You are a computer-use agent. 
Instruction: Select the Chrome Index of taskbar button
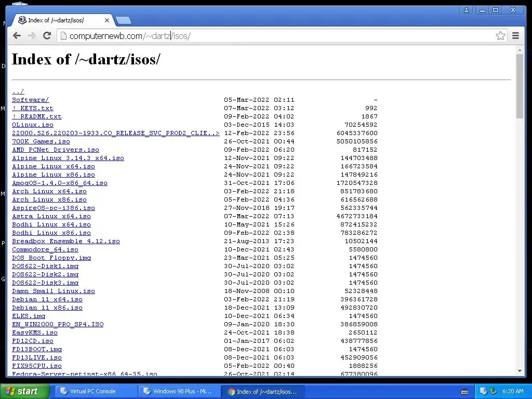262,391
